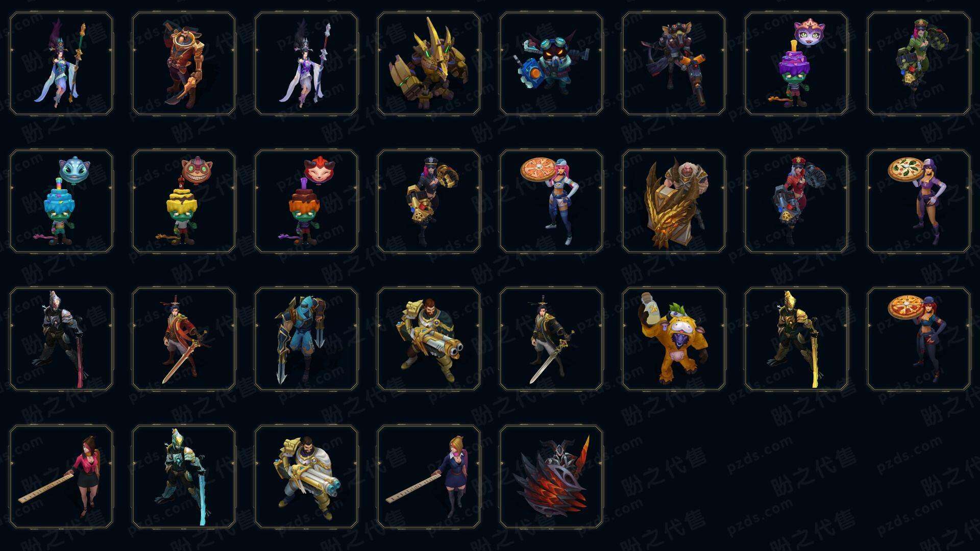Select the red-haired pizza delivery Sivir skin
Screen dimensions: 980x551
(x=919, y=339)
